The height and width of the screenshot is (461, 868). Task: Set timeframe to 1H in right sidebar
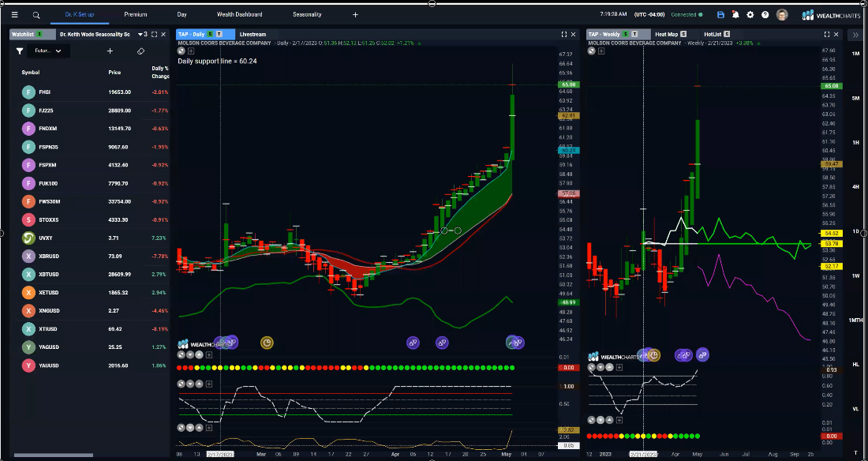[x=856, y=142]
